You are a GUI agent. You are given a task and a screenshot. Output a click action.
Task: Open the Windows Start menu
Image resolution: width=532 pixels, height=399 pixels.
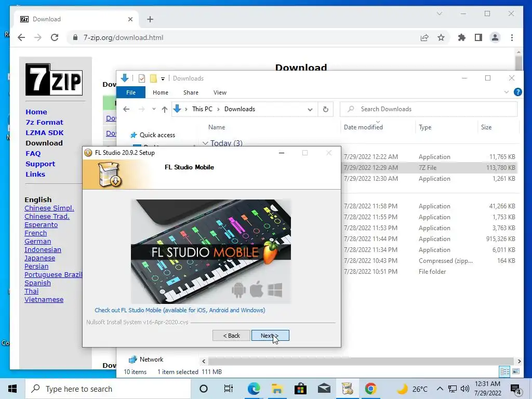pos(12,389)
